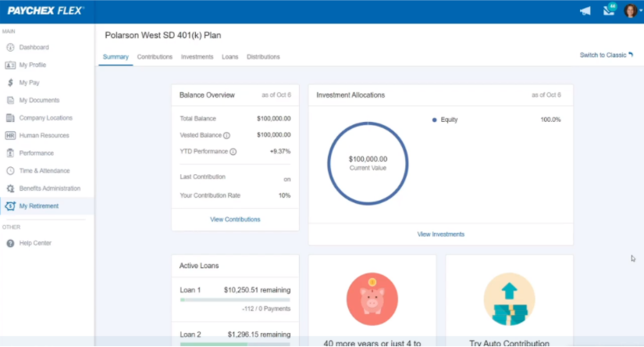
Task: Go to the Distributions tab
Action: (263, 57)
